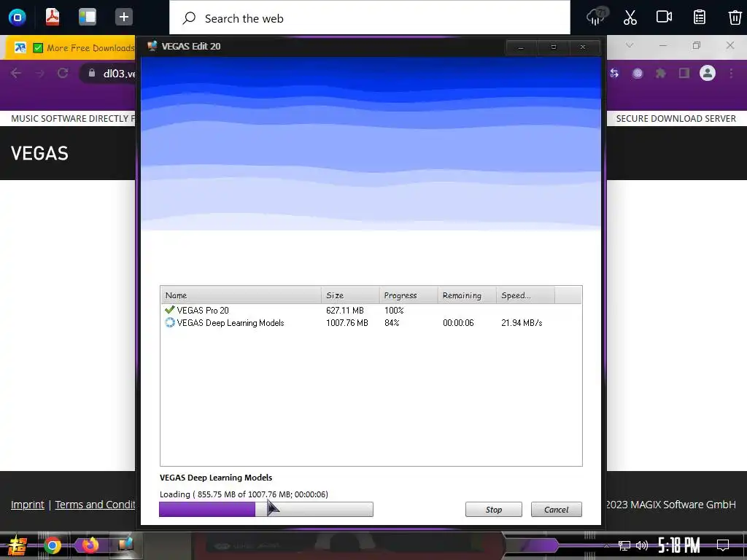Click the VEGAS installer taskbar icon
This screenshot has height=560, width=747.
(125, 545)
